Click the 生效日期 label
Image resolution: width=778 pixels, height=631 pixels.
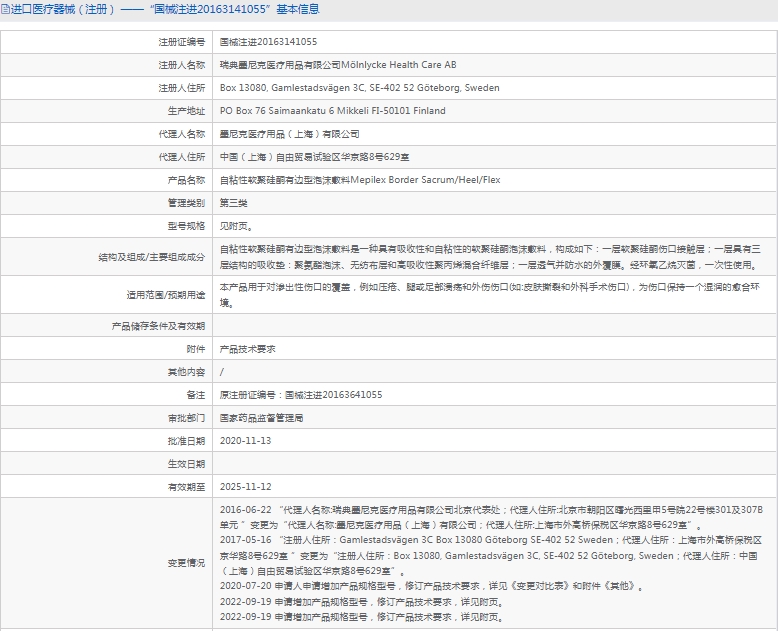[x=186, y=464]
